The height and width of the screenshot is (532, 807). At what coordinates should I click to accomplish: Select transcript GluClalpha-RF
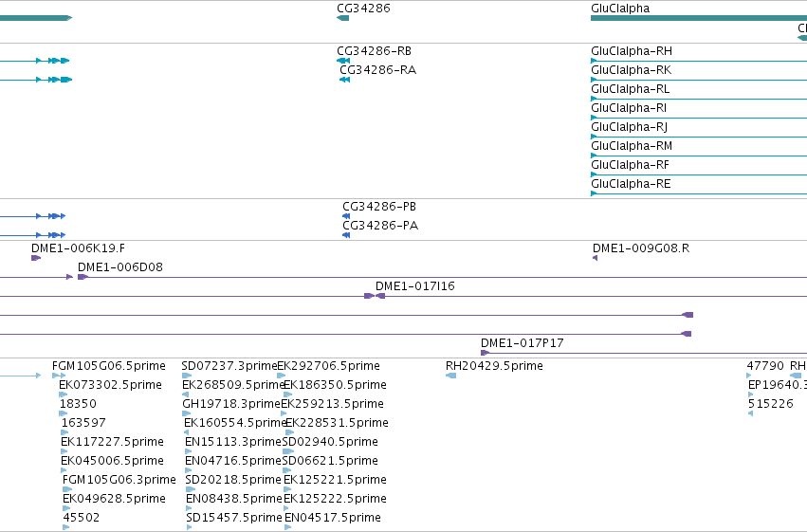point(631,165)
